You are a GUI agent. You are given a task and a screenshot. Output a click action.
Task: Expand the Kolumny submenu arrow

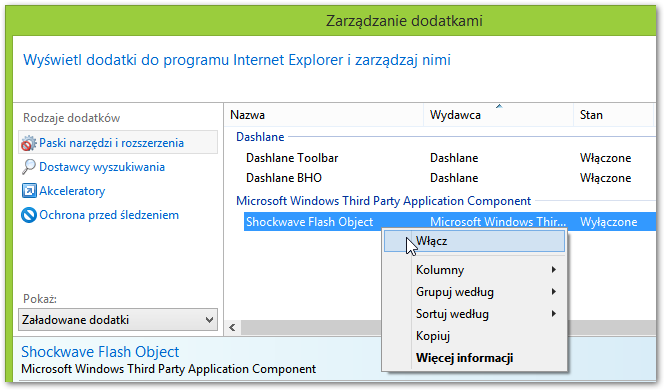553,270
